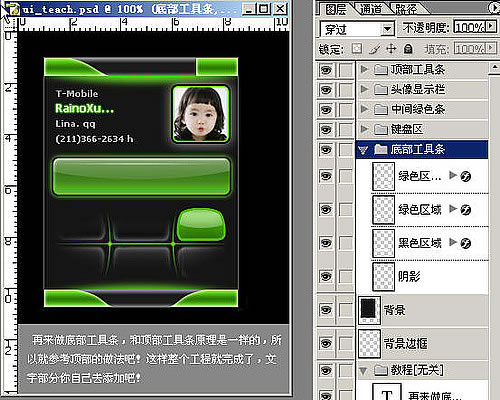
Task: Toggle visibility of the 阴影 layer
Action: click(x=326, y=276)
